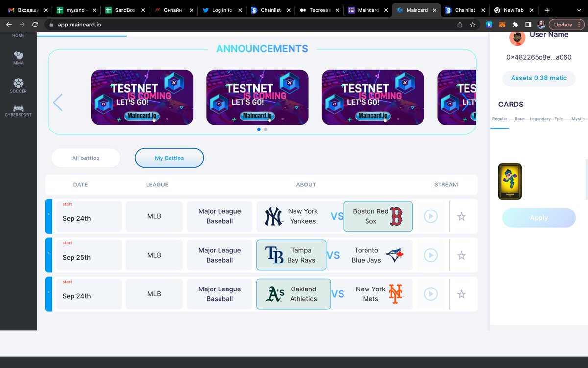This screenshot has height=368, width=588.
Task: Click the right panel vertical scrollbar
Action: click(x=587, y=179)
